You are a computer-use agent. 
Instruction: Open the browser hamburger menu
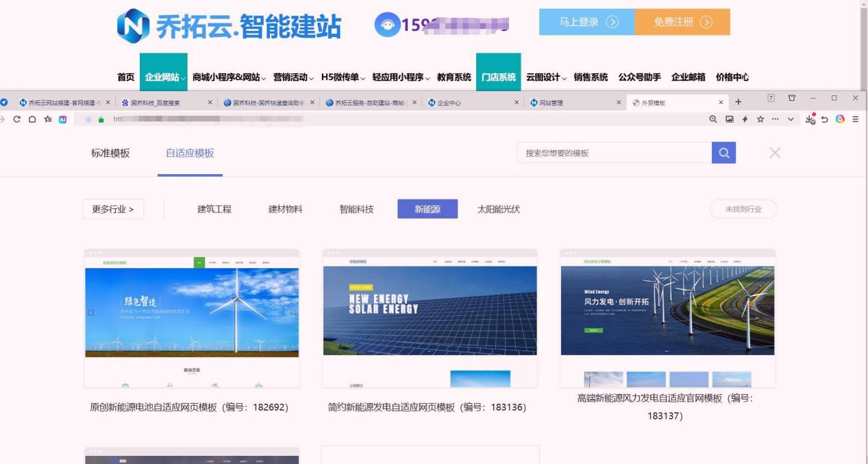[856, 119]
